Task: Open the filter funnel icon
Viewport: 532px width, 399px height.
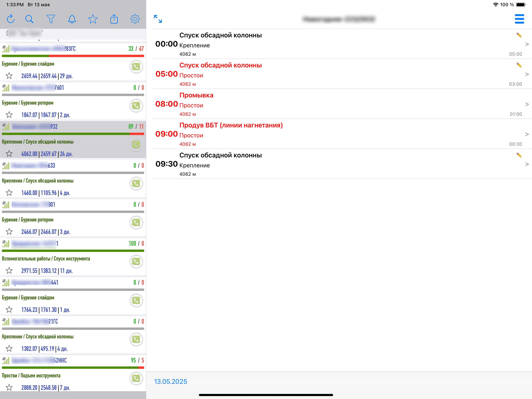Action: (50, 19)
